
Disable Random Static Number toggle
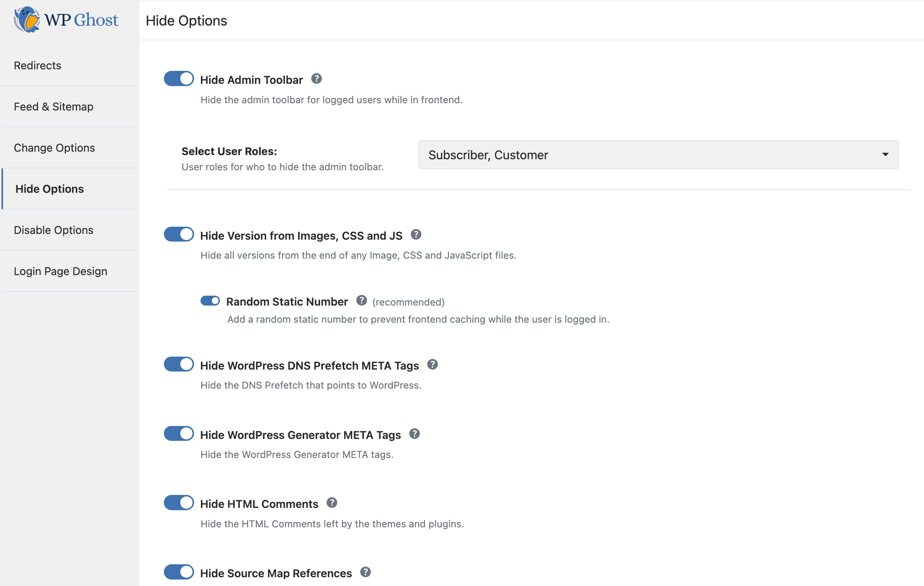click(210, 301)
